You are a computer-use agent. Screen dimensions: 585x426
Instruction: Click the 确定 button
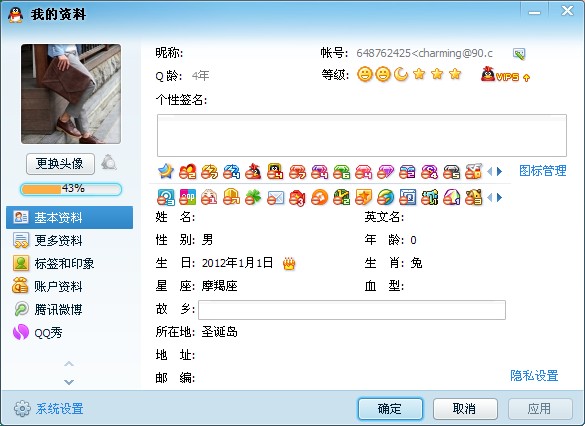pos(390,409)
